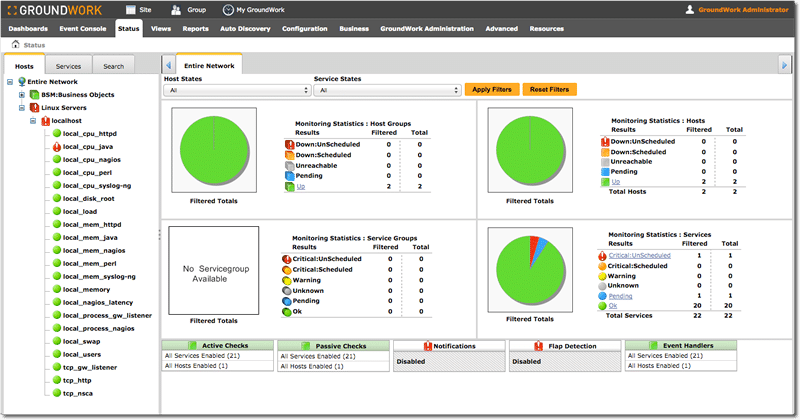Expand the BSM:Business Objects tree node
This screenshot has width=800, height=420.
click(21, 95)
